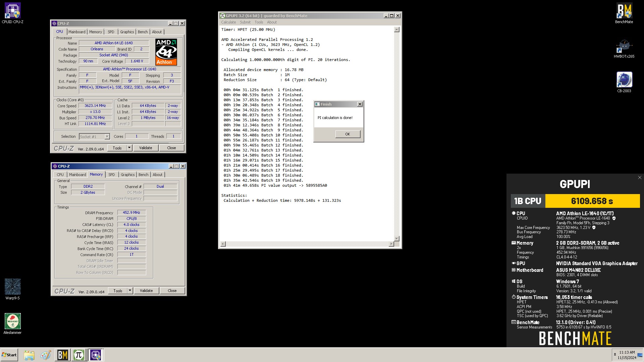Open About menu in GPUPI
The height and width of the screenshot is (362, 644).
pyautogui.click(x=272, y=22)
